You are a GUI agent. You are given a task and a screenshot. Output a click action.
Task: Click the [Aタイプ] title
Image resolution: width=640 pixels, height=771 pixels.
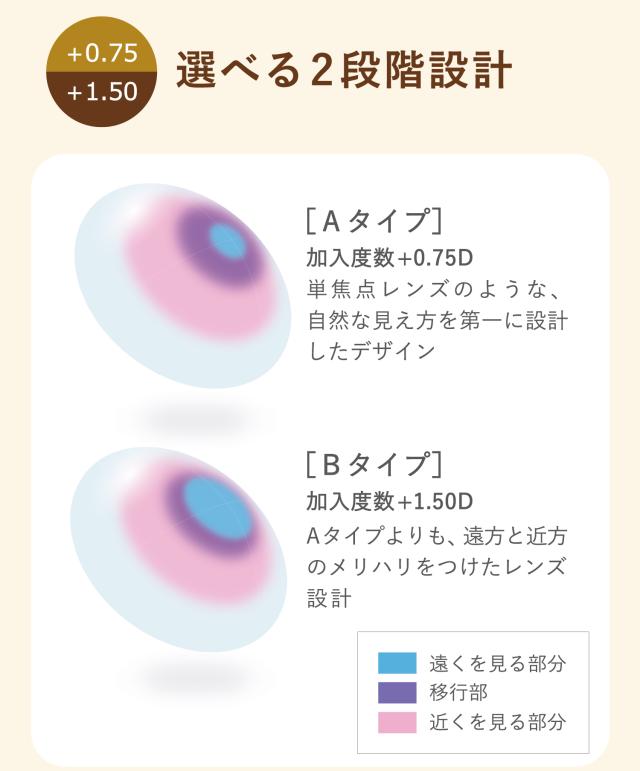coord(373,219)
